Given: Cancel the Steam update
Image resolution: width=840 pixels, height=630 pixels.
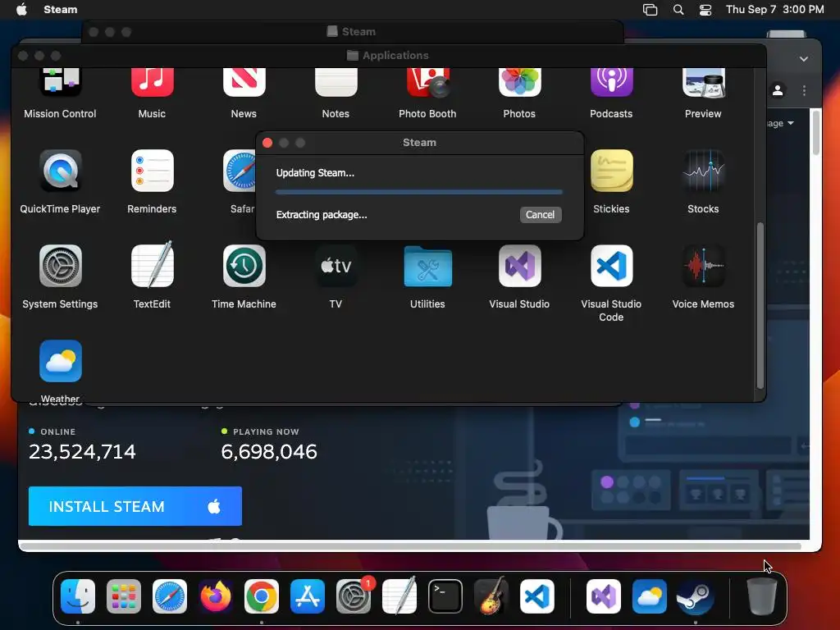Looking at the screenshot, I should point(540,214).
